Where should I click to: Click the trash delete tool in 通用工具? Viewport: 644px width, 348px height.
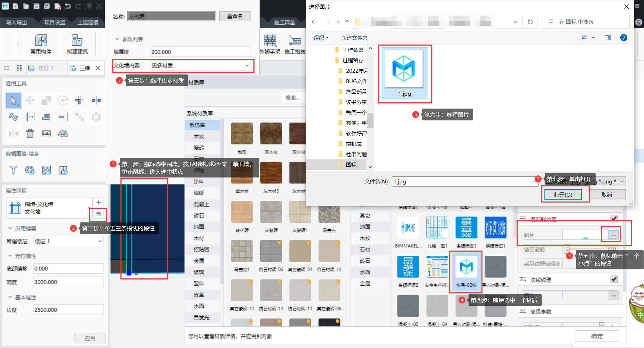30,134
